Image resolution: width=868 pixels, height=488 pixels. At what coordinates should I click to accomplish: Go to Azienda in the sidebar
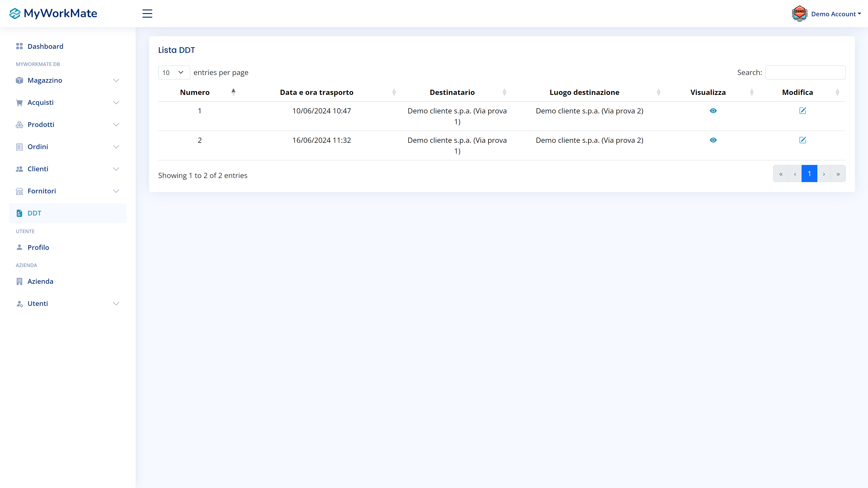pyautogui.click(x=40, y=281)
